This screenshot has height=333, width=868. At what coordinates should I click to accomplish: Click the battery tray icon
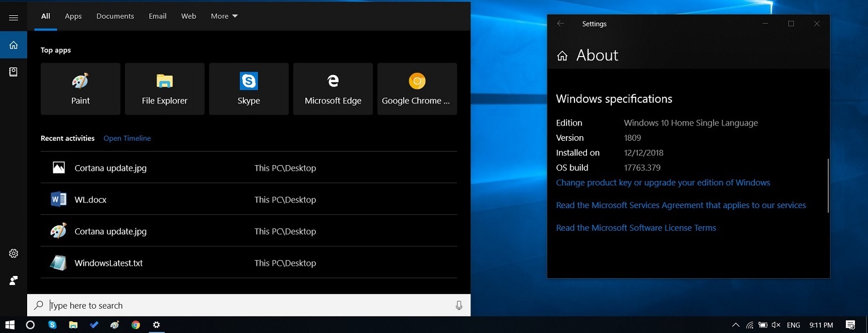pyautogui.click(x=763, y=325)
